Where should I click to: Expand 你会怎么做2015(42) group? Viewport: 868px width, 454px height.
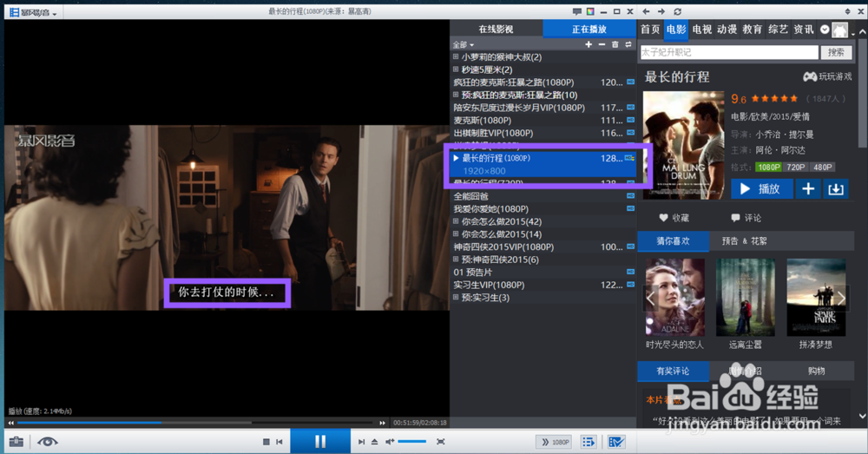456,221
